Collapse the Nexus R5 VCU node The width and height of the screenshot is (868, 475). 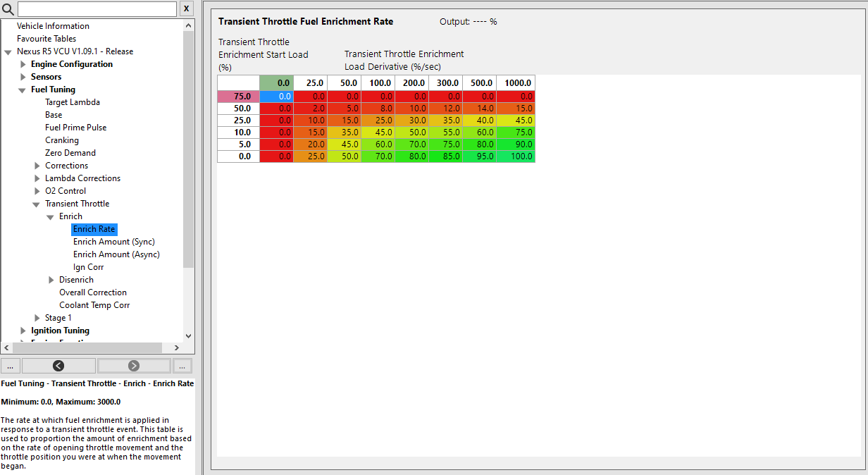(x=8, y=51)
